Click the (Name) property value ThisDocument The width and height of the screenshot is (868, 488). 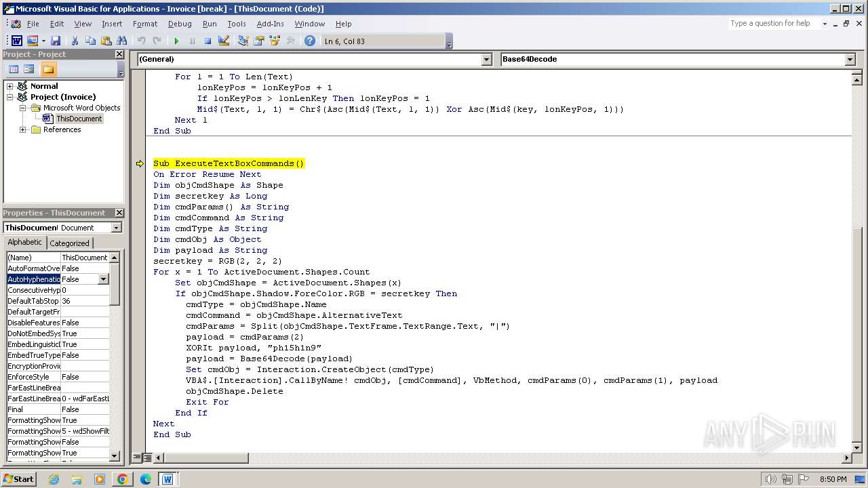click(85, 258)
